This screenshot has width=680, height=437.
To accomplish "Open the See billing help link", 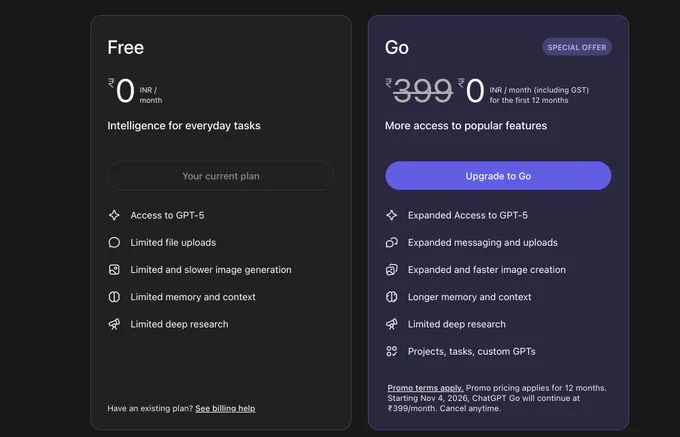I will point(225,408).
